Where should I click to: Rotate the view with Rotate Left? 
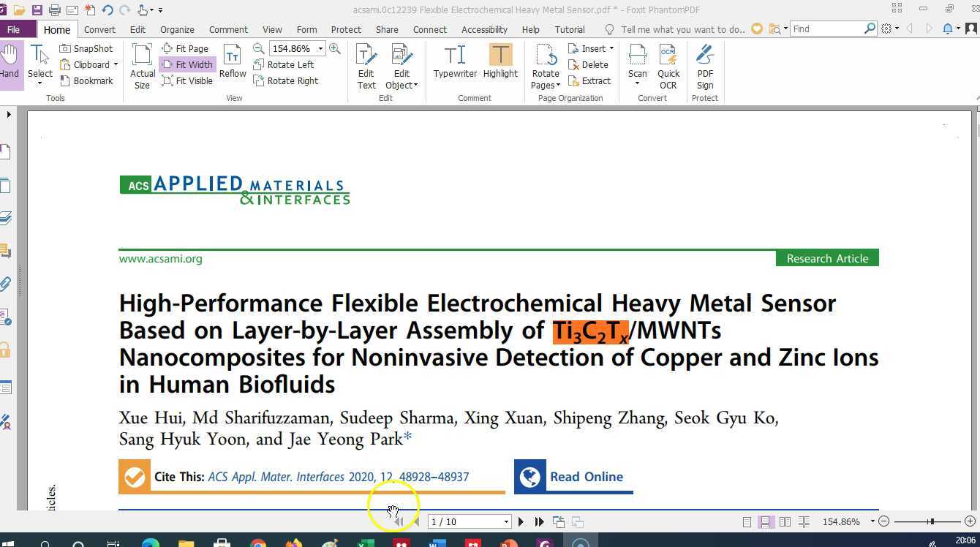[x=284, y=64]
